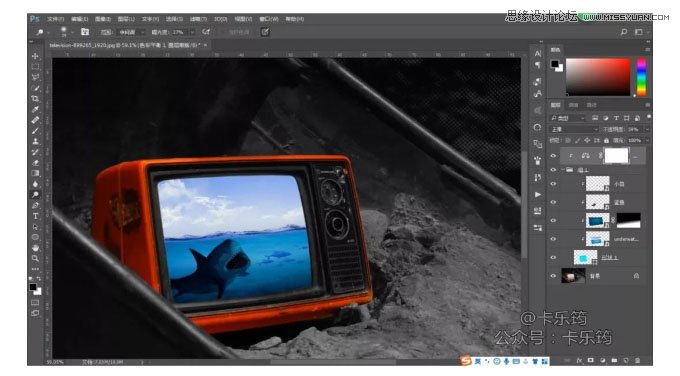Open the dodge Range dropdown in options bar
This screenshot has width=680, height=376.
click(x=132, y=32)
